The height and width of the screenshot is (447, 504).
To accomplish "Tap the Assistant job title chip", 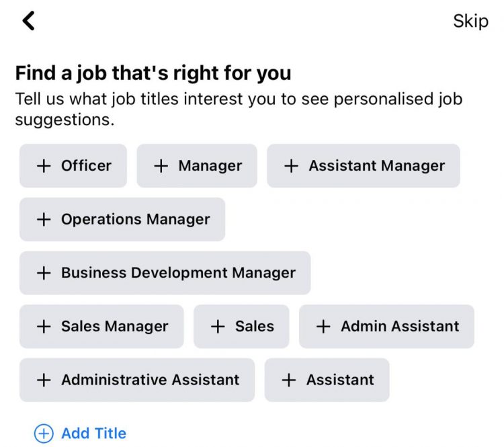I will [327, 380].
